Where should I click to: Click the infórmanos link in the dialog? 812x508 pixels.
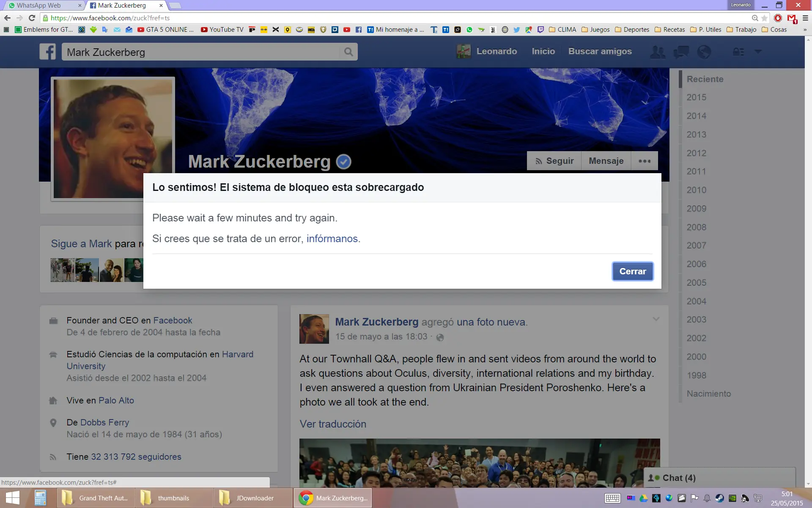332,238
